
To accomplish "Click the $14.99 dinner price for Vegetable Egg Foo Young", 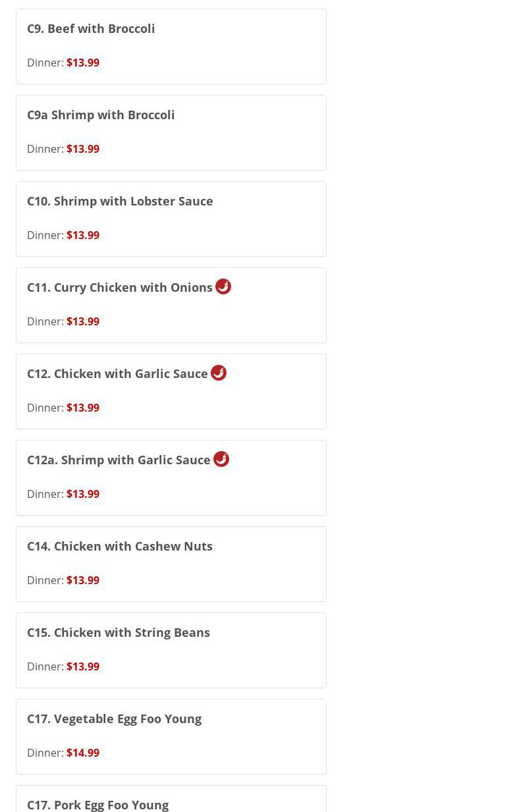I will (x=83, y=753).
